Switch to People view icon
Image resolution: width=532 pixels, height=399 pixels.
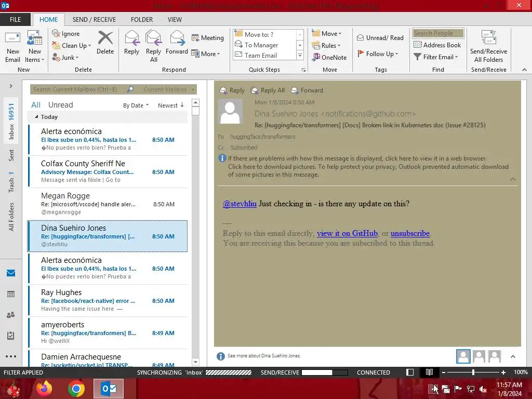point(11,315)
